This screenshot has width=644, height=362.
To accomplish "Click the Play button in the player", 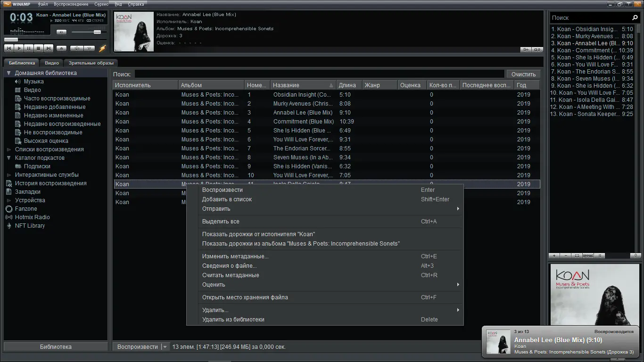I will tap(18, 48).
